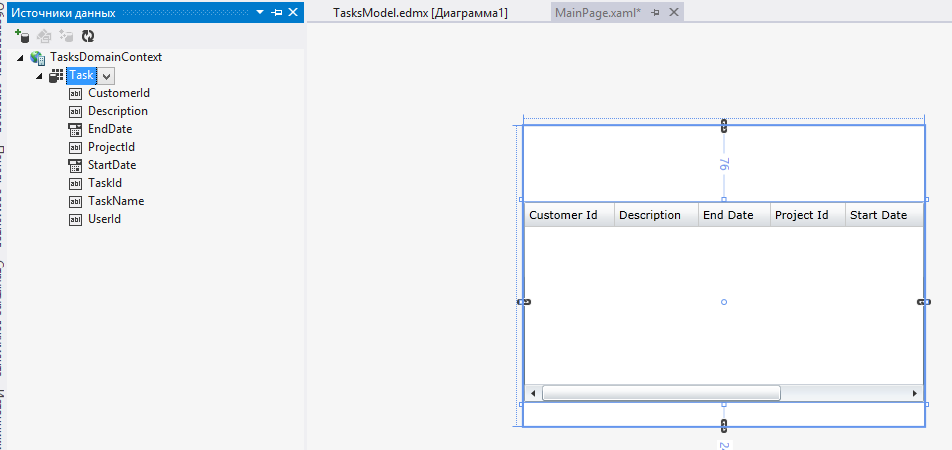Select the Task entity label
Viewport: 952px width, 450px height.
81,75
